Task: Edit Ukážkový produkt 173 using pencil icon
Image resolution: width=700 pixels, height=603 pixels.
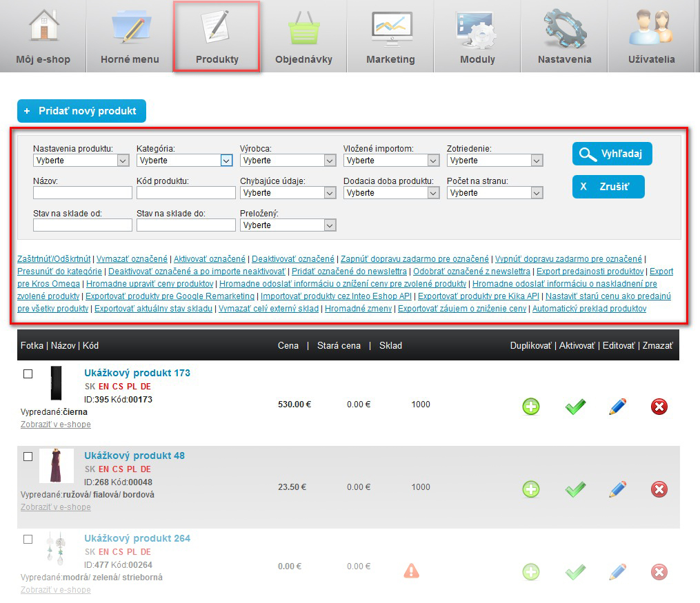Action: (x=617, y=407)
